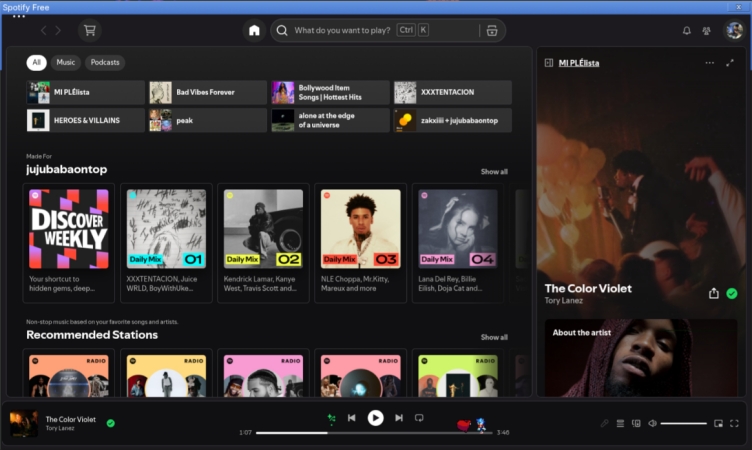Image resolution: width=752 pixels, height=450 pixels.
Task: Open the About the artist card
Action: [x=641, y=358]
